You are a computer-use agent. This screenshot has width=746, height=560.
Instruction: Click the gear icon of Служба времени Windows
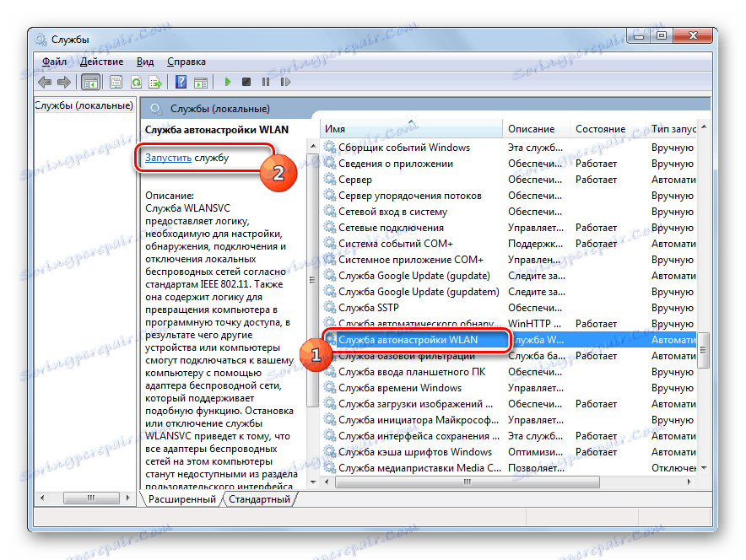[x=330, y=387]
